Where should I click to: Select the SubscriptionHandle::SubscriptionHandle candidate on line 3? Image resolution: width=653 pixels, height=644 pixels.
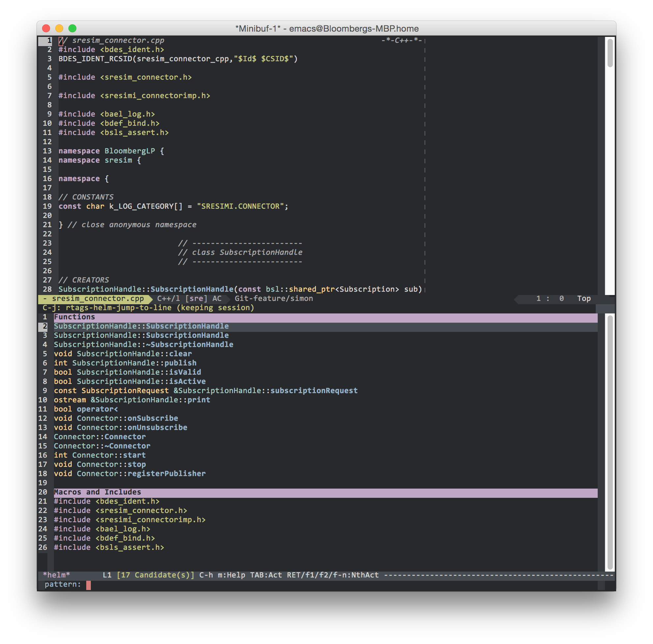pos(141,335)
